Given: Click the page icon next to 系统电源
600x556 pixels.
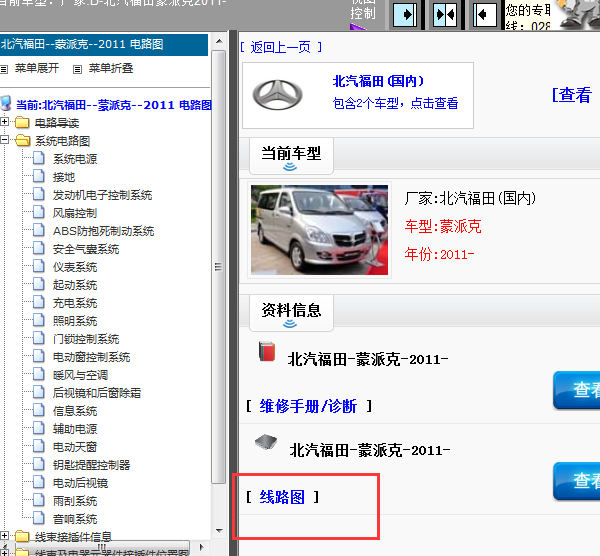Looking at the screenshot, I should tap(39, 158).
